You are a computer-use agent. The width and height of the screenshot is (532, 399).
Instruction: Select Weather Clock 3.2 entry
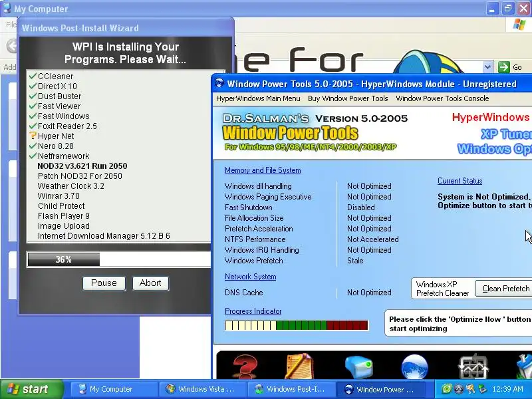tap(71, 186)
